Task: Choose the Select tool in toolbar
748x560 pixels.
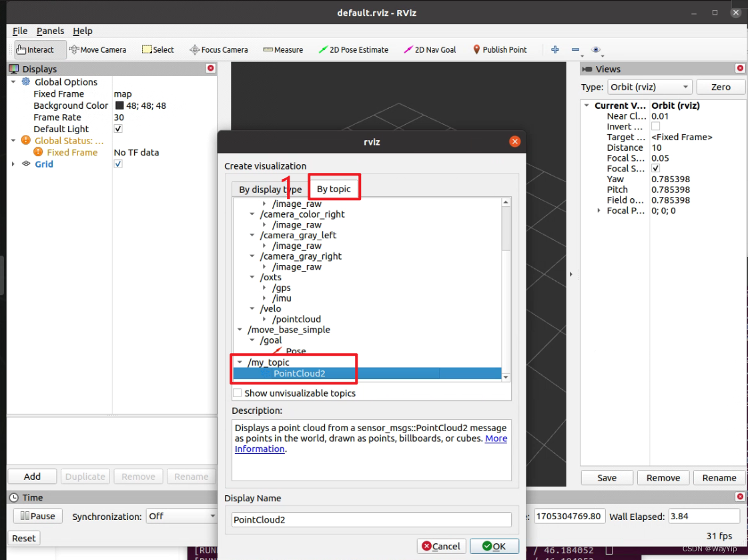Action: [158, 49]
